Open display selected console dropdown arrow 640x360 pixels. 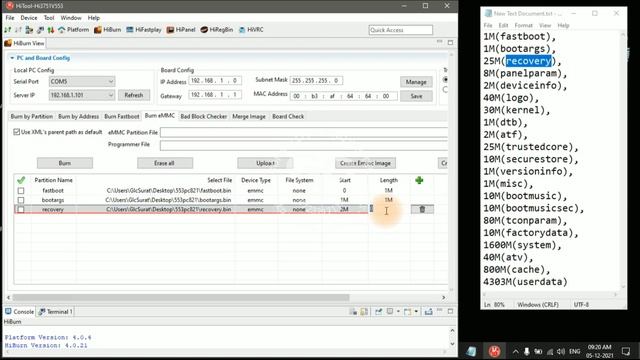398,311
